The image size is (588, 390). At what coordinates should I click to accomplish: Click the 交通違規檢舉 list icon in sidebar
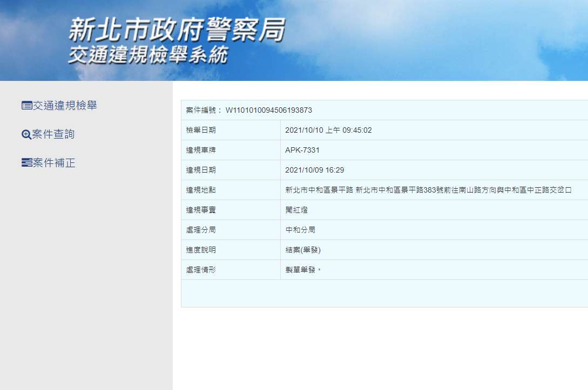pyautogui.click(x=26, y=106)
